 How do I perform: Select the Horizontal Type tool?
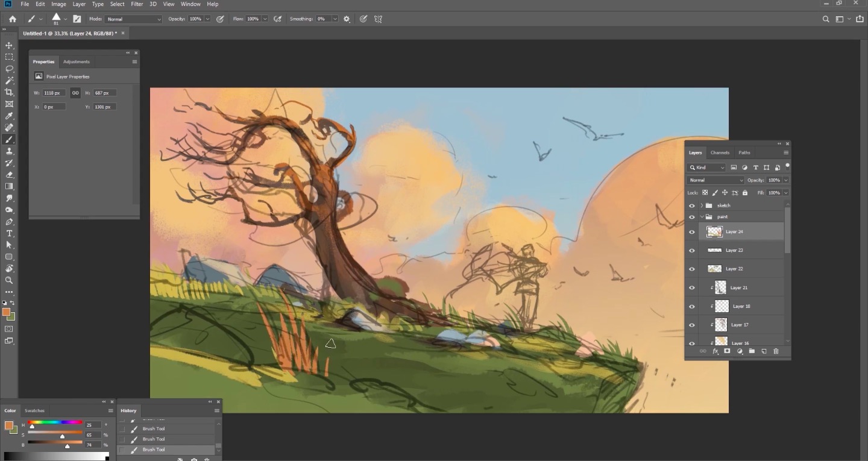[9, 233]
